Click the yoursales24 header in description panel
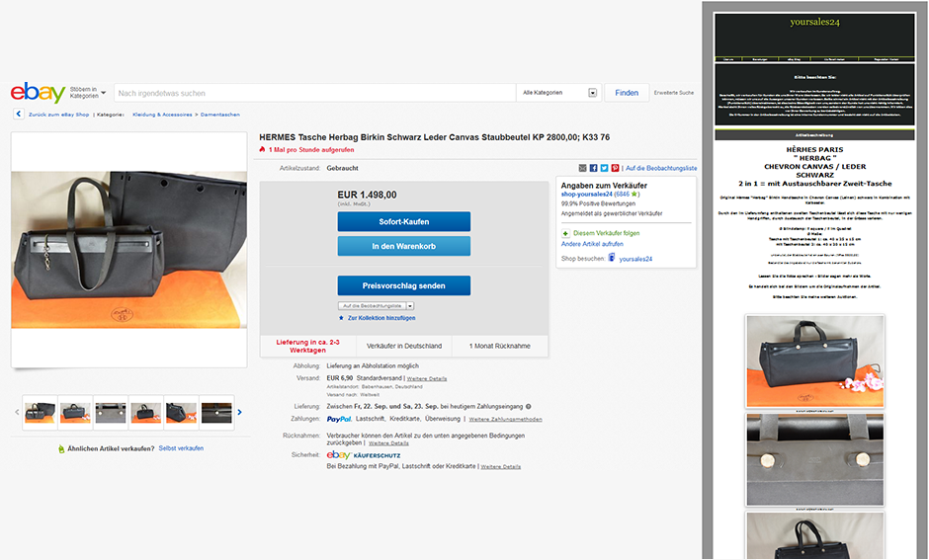The image size is (929, 560). point(814,22)
